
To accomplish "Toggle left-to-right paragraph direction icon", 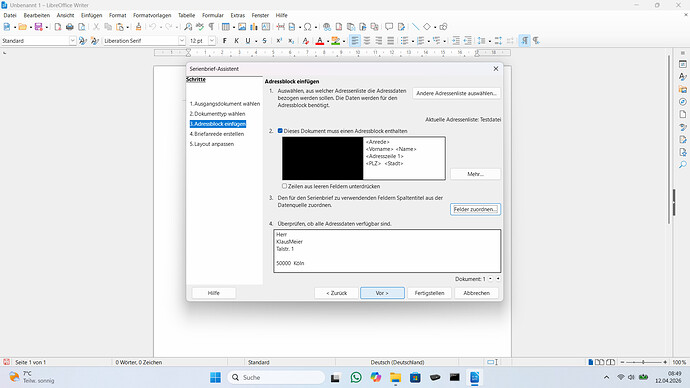I will [525, 40].
